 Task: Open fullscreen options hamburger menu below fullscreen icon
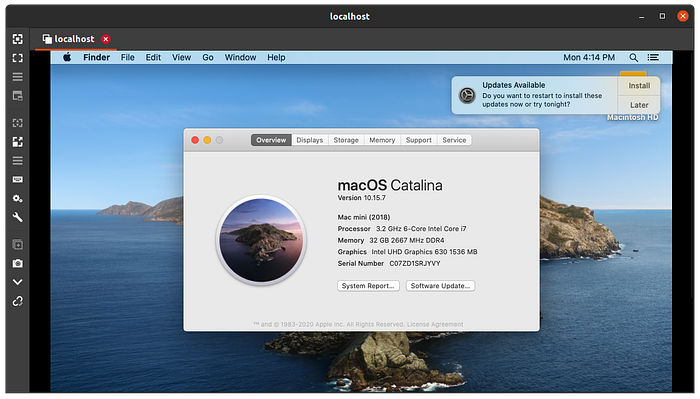17,77
